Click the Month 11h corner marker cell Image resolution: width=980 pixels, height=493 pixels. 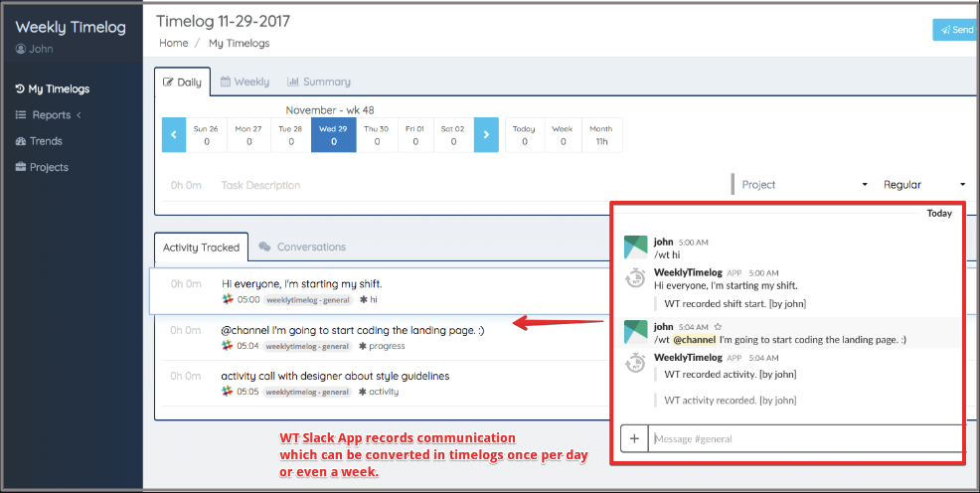pyautogui.click(x=601, y=134)
